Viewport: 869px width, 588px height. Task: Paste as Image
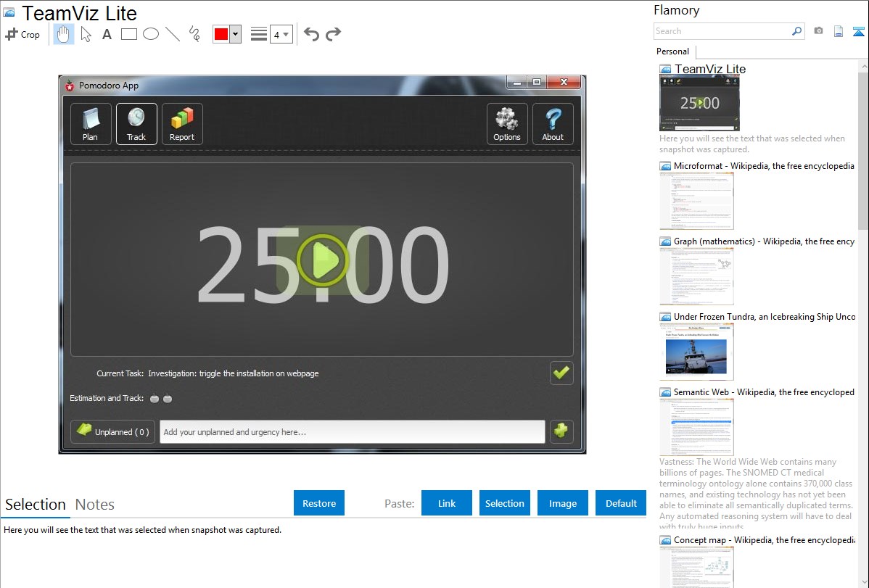pos(562,503)
